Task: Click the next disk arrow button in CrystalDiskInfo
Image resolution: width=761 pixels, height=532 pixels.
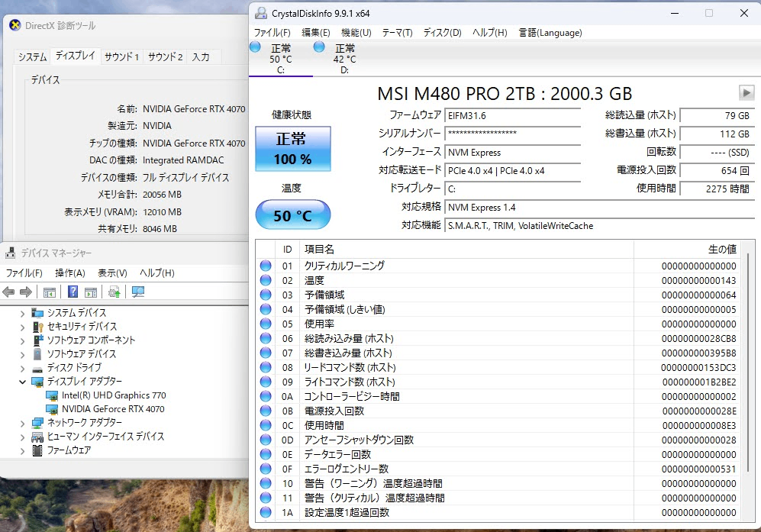Action: [746, 92]
